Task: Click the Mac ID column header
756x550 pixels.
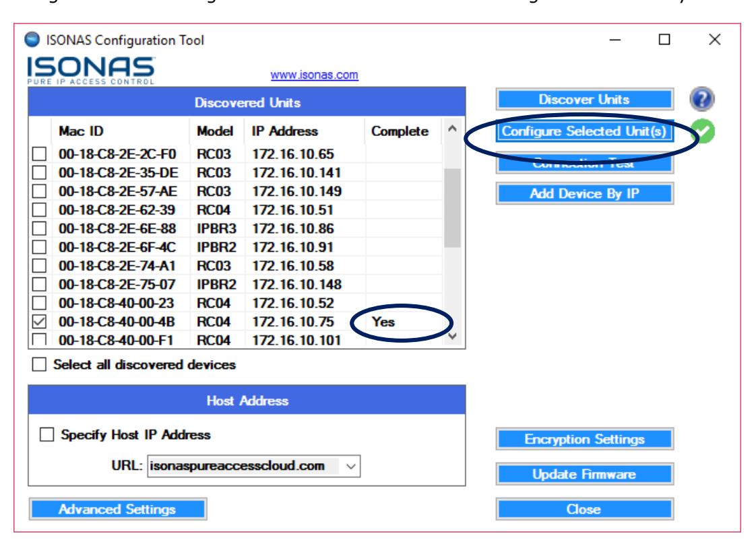Action: pyautogui.click(x=81, y=131)
